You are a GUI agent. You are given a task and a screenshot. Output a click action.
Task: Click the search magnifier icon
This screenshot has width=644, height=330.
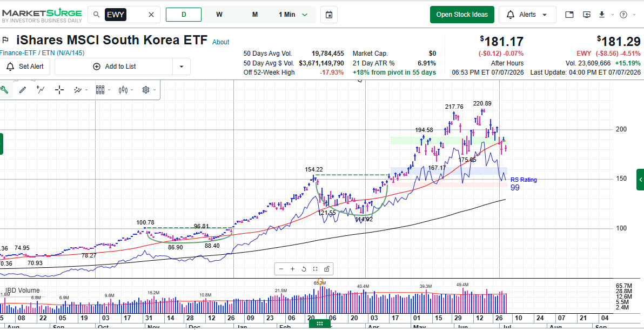[x=97, y=15]
